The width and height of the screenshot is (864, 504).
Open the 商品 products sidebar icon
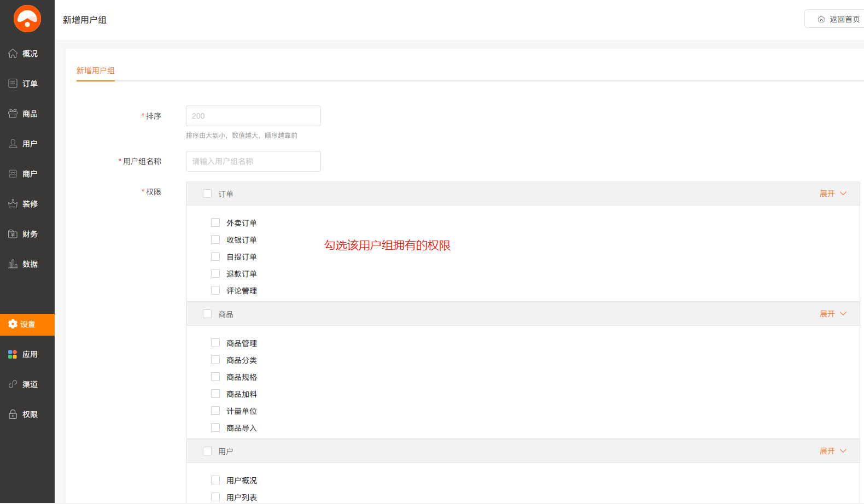[13, 114]
